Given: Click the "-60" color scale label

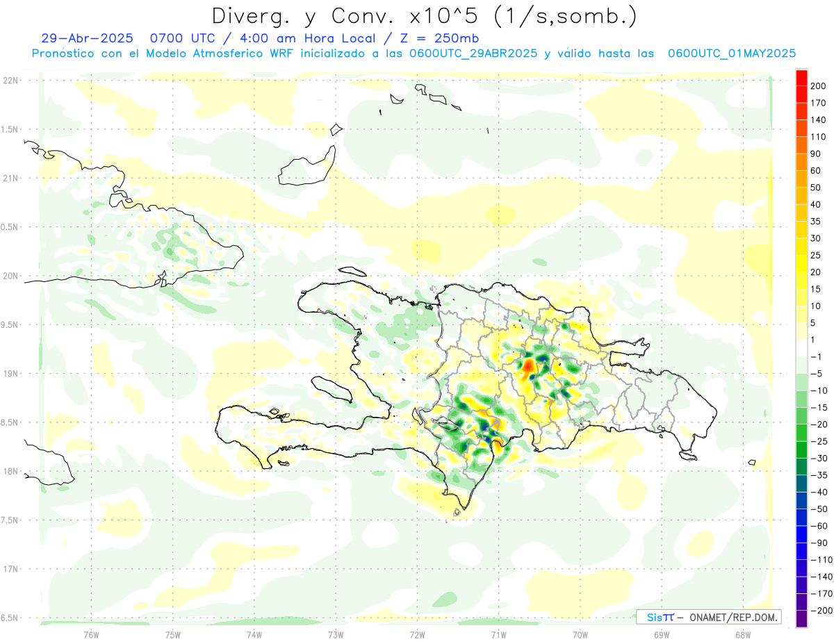Looking at the screenshot, I should click(818, 526).
